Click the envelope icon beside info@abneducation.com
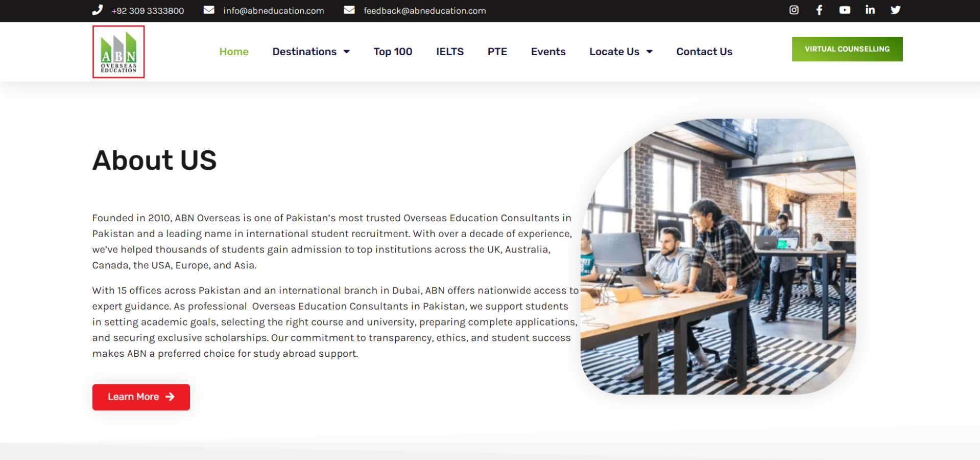Screen dimensions: 980x460 tap(209, 10)
